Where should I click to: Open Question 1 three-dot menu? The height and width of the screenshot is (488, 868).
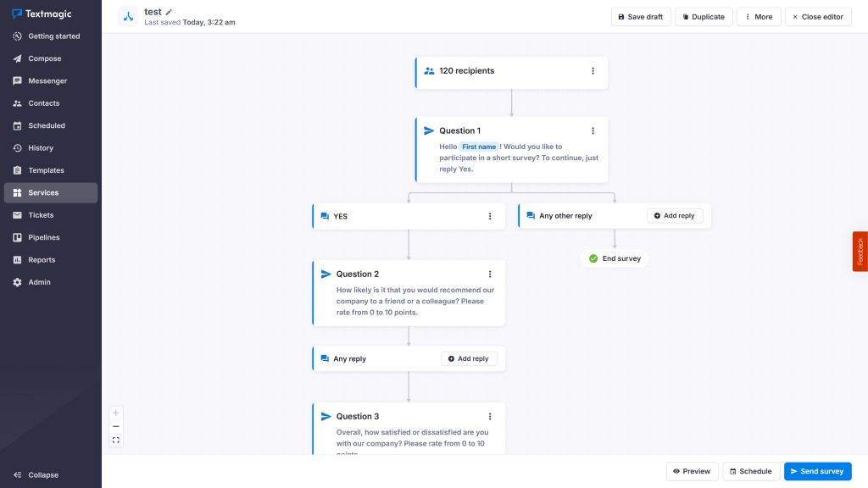[x=593, y=130]
